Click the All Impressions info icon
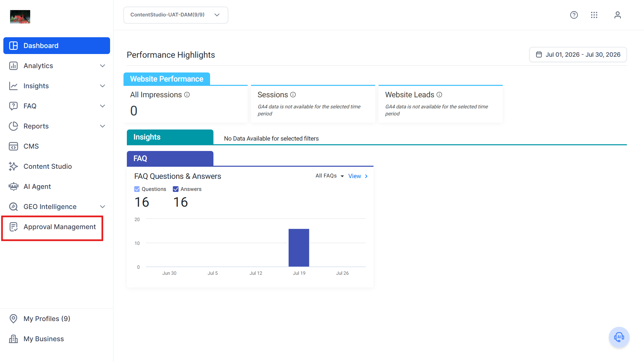This screenshot has width=644, height=362. [x=187, y=95]
